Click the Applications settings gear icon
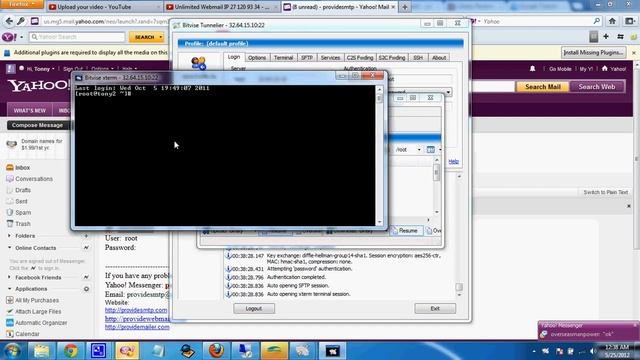The height and width of the screenshot is (360, 640). tap(87, 289)
